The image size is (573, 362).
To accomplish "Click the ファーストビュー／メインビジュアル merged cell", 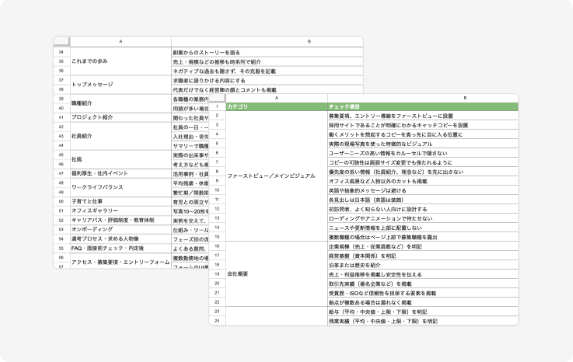I will click(x=276, y=176).
